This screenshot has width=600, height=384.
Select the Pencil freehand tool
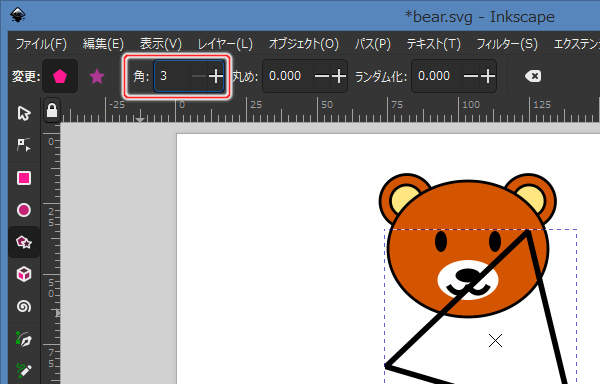click(24, 370)
